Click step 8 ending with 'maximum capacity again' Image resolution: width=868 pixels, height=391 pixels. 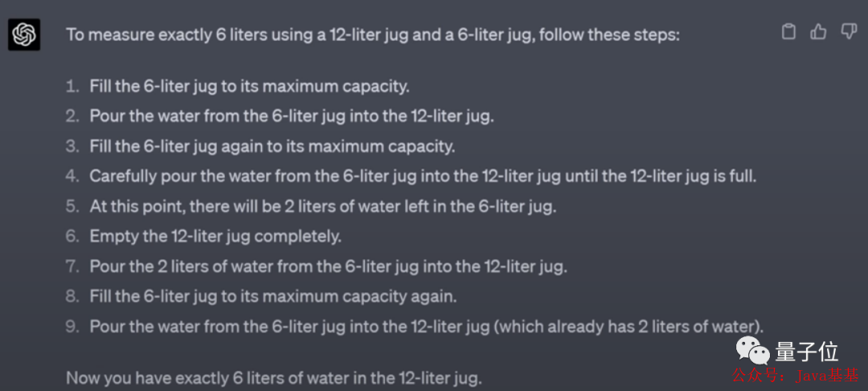click(x=272, y=296)
